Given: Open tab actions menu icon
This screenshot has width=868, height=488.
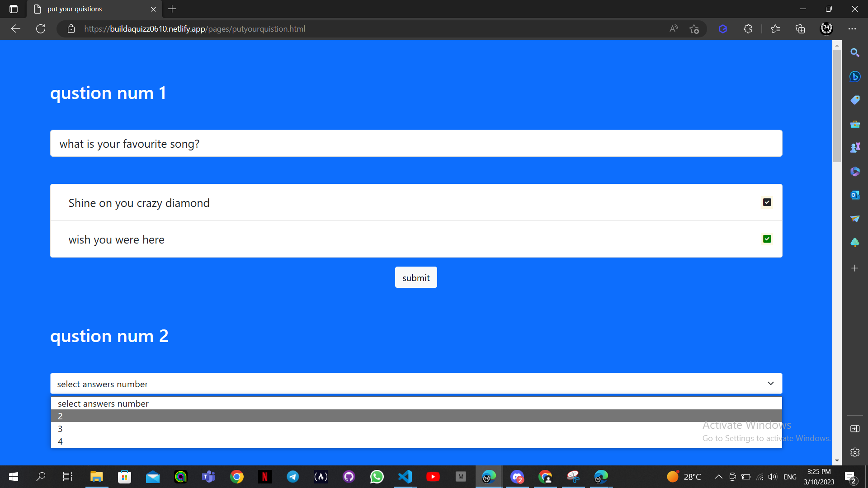Looking at the screenshot, I should 14,9.
